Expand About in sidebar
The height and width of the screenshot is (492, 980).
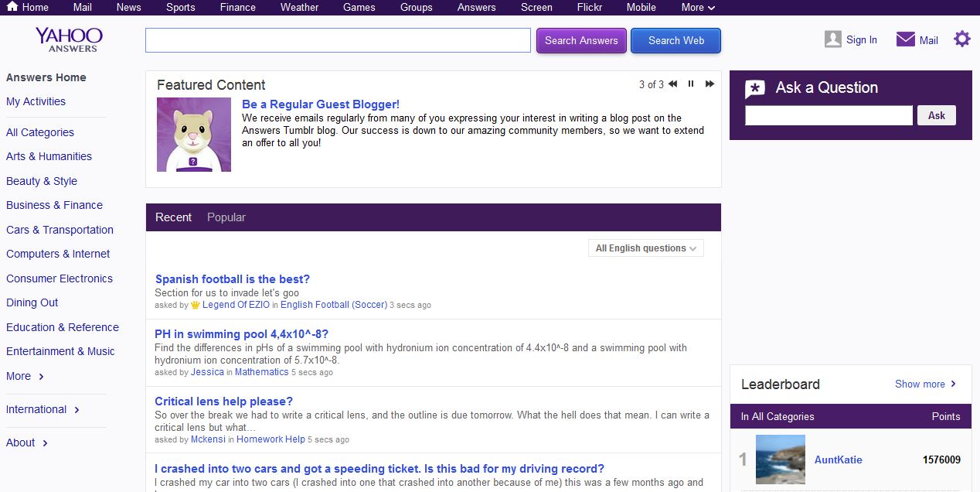click(x=28, y=442)
